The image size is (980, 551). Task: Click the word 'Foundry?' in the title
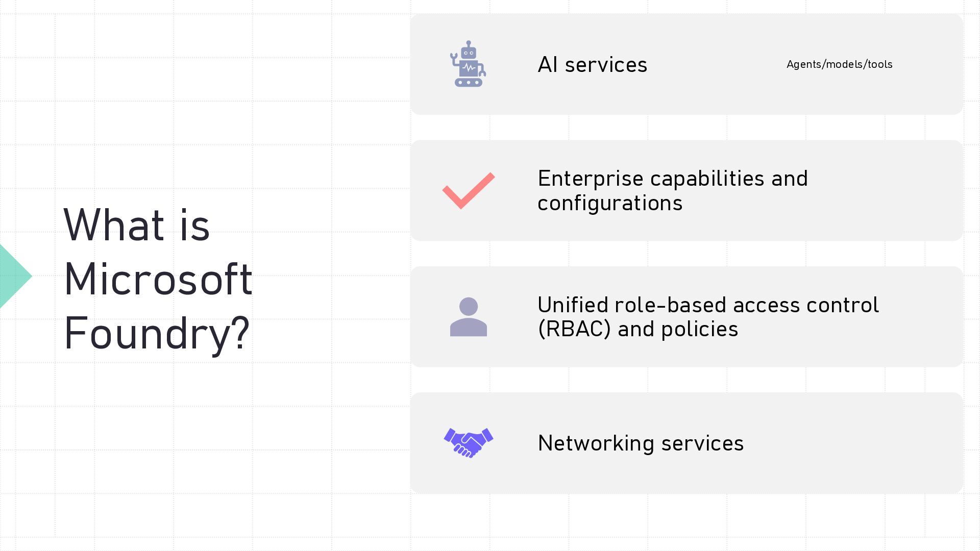[x=156, y=333]
